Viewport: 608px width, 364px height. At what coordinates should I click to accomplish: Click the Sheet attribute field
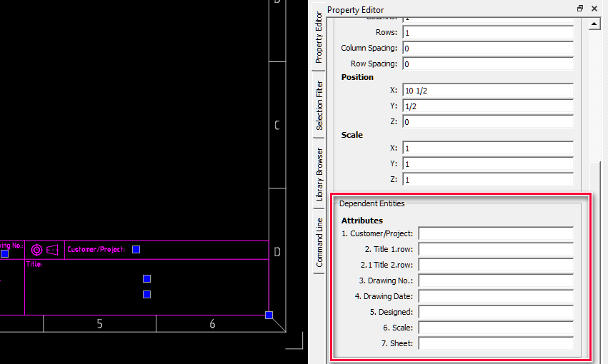coord(496,343)
